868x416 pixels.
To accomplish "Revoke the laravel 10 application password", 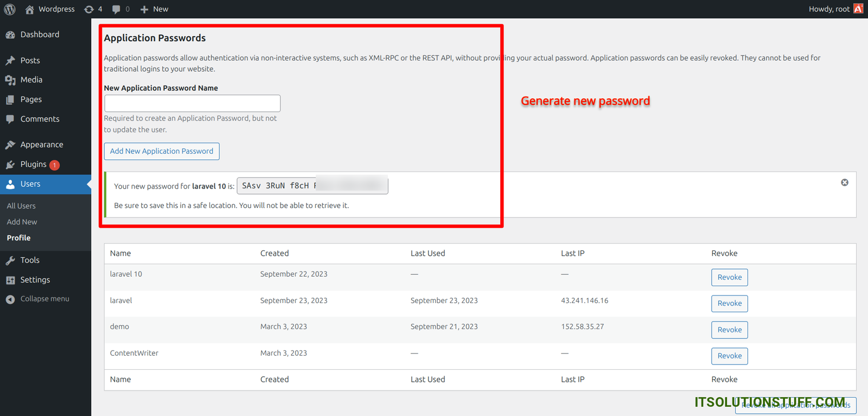I will 729,278.
